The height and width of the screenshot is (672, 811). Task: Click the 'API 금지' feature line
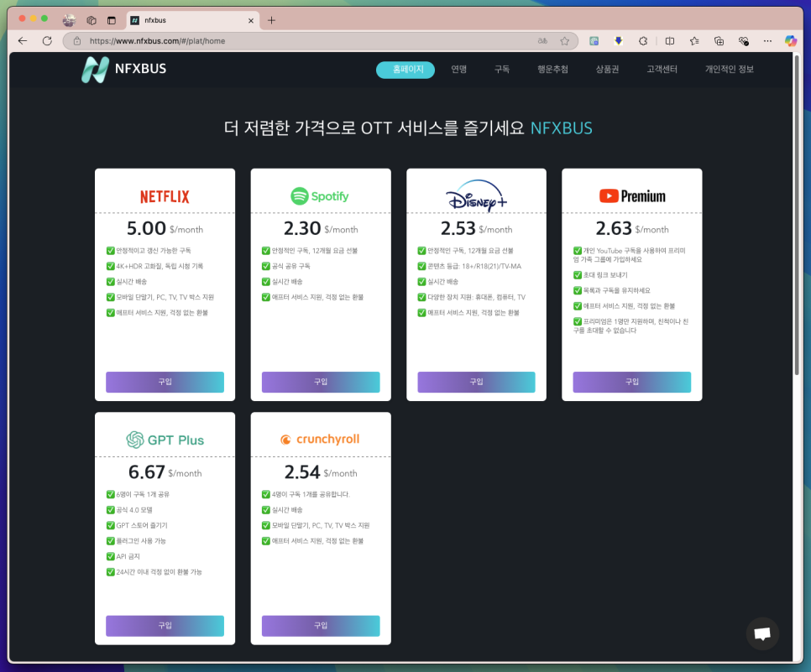tap(123, 556)
